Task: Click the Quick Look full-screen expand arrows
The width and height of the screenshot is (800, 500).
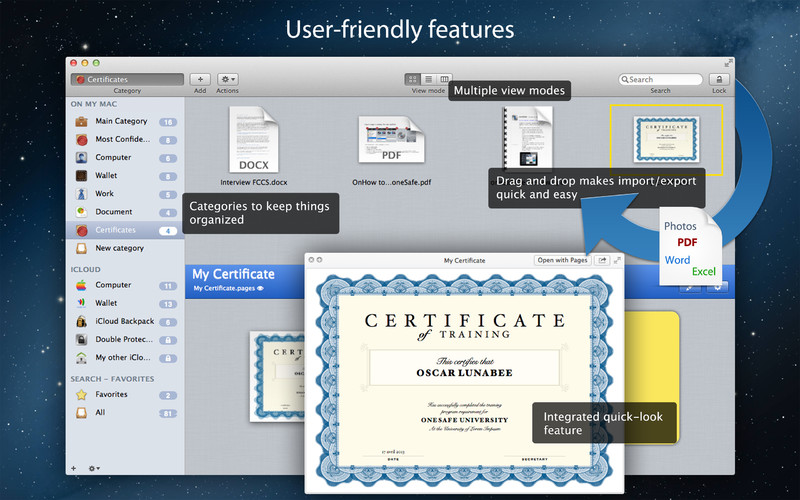Action: tap(617, 260)
